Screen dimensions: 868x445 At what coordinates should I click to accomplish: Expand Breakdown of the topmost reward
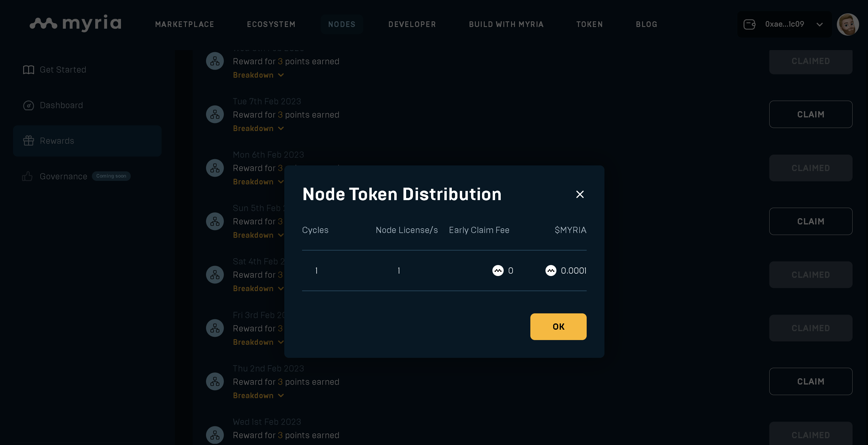259,75
